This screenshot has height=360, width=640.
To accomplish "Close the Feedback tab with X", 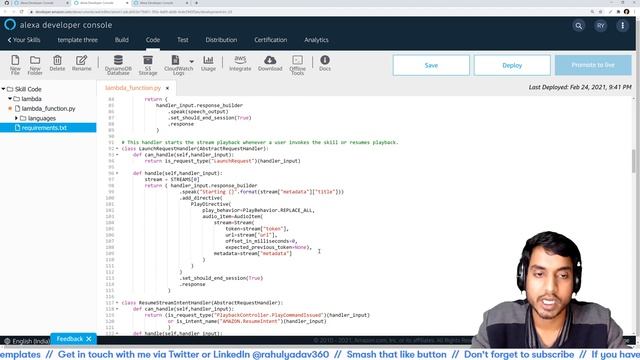I will coord(89,339).
